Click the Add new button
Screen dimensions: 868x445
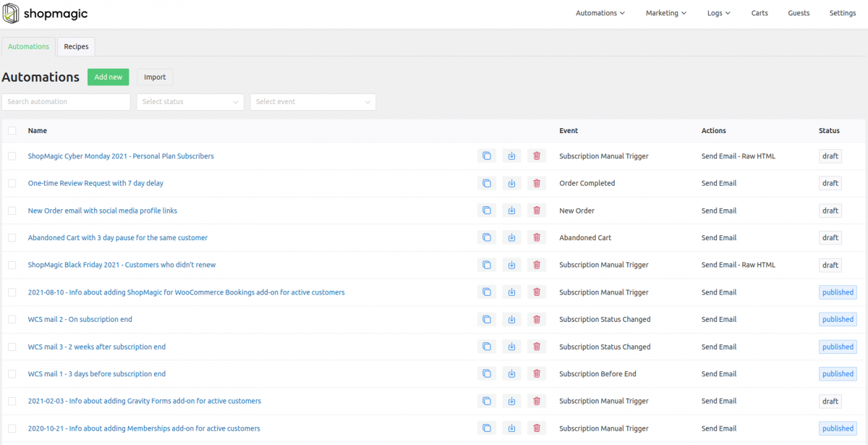click(108, 77)
